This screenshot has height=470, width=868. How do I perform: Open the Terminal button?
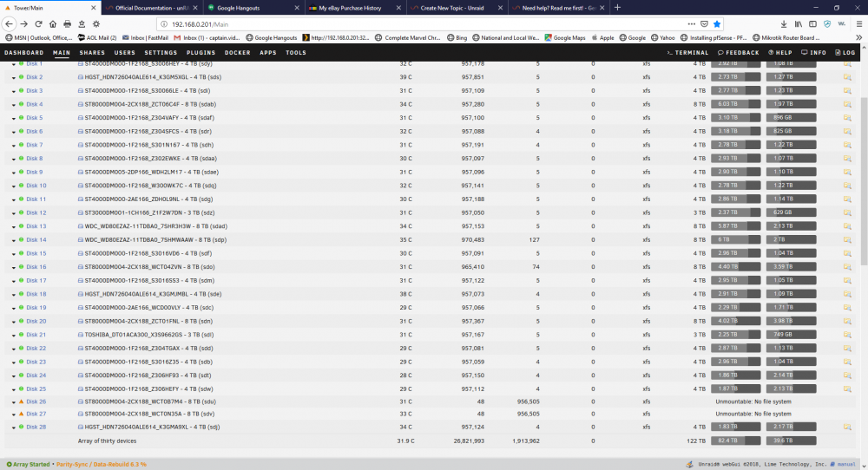point(687,53)
